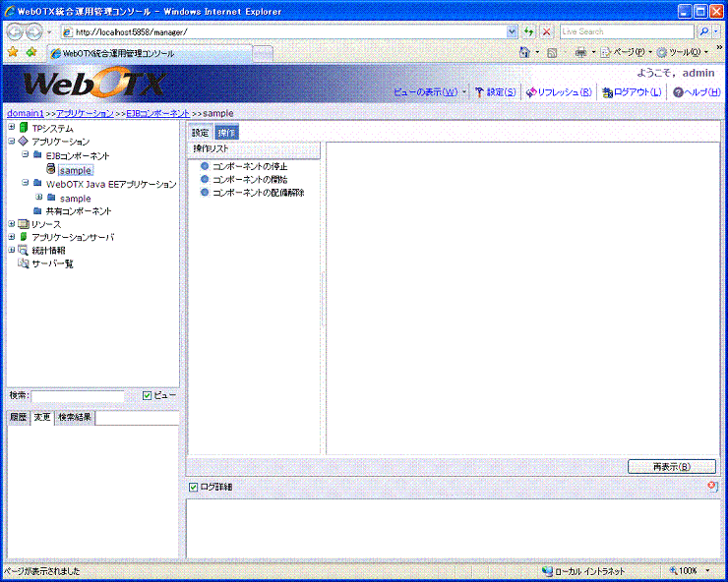Click the 統計情報 magnifier icon in tree
Screen dimensions: 728x582
point(23,251)
